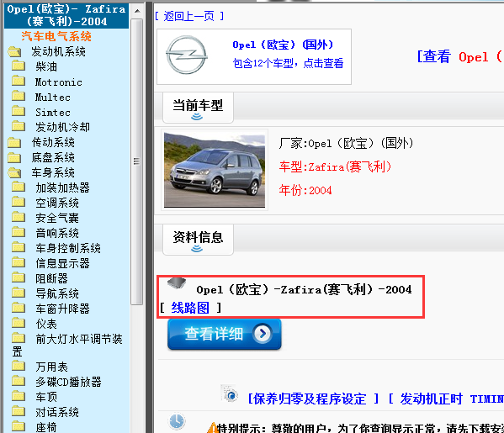Click the 汽车电气系统 sidebar heading
504x433 pixels.
(x=56, y=36)
